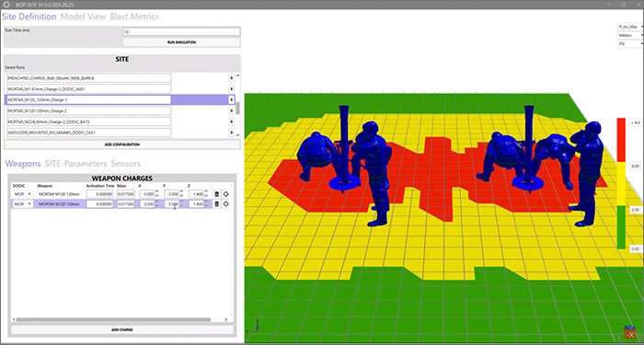Click the Run Time (ms) input field
The width and height of the screenshot is (644, 345).
tap(181, 31)
